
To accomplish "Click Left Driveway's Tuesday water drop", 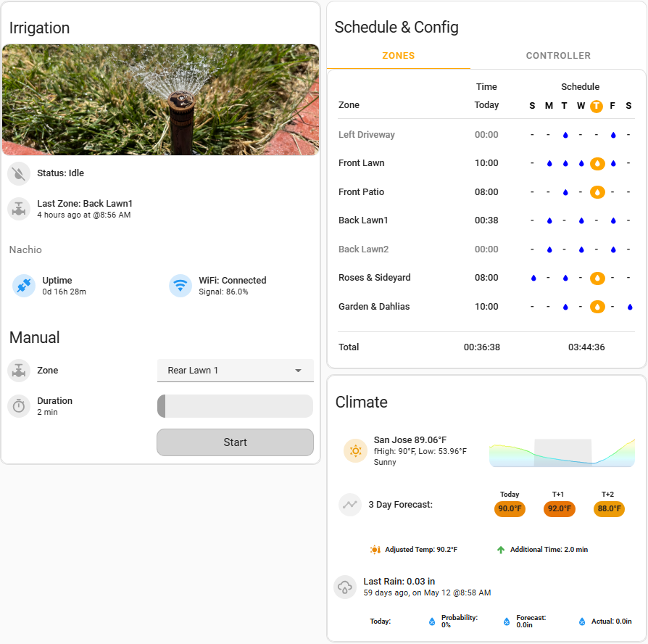I will pos(565,135).
